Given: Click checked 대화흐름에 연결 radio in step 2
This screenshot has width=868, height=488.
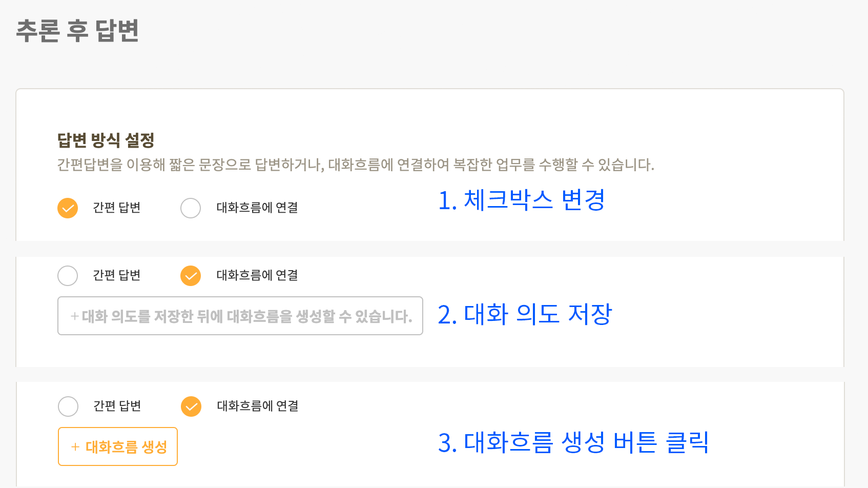Looking at the screenshot, I should tap(191, 276).
